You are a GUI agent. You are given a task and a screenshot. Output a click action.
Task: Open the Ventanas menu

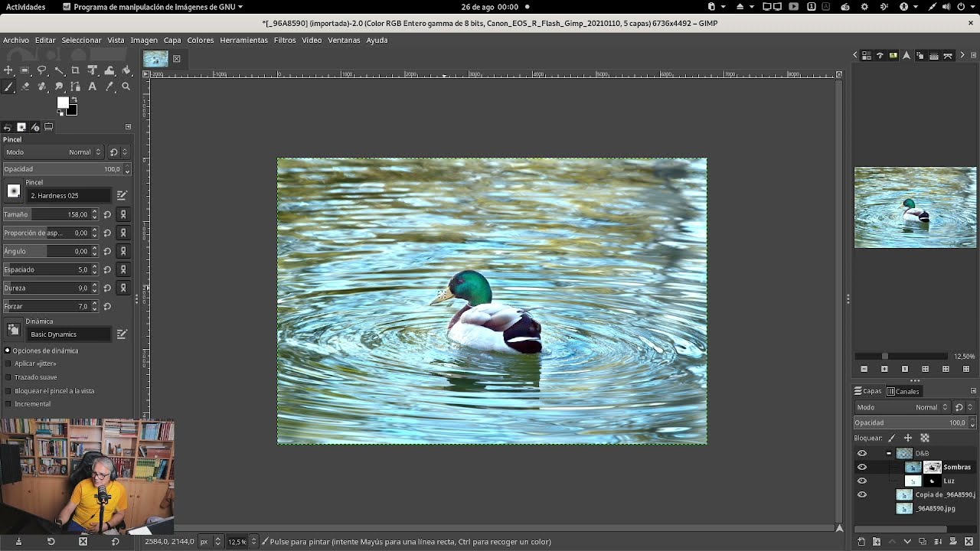344,40
